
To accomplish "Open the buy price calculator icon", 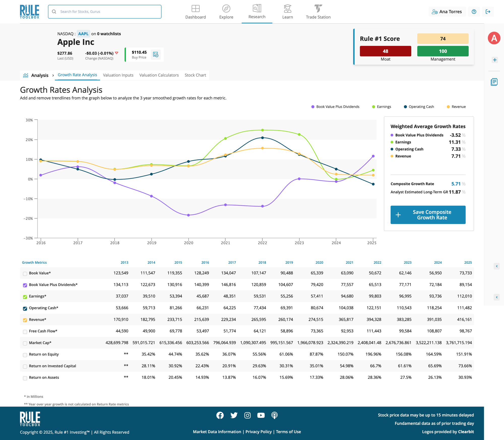I will [156, 54].
